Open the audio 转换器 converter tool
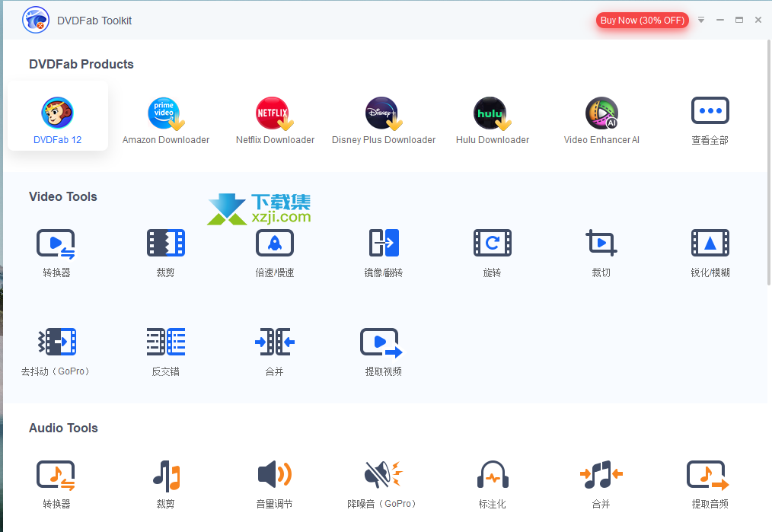The height and width of the screenshot is (532, 772). coord(56,485)
